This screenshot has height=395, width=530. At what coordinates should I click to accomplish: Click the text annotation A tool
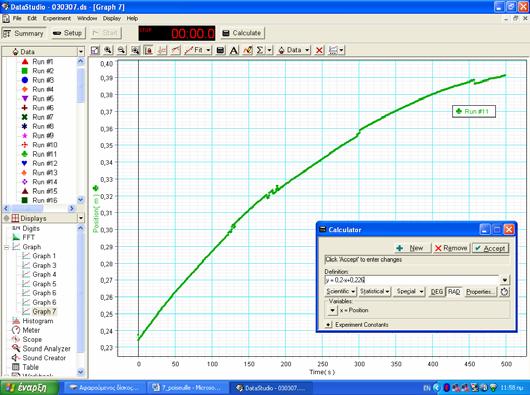tap(234, 50)
